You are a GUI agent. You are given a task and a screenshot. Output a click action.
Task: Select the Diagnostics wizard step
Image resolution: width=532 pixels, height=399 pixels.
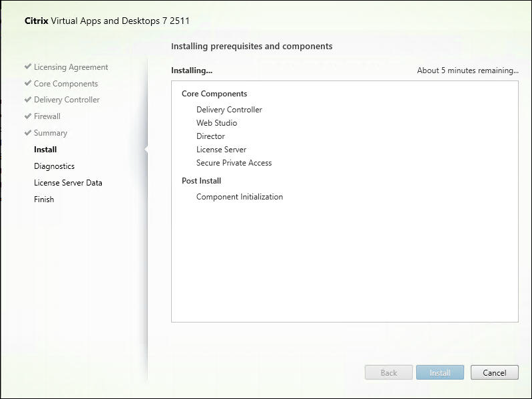pos(55,166)
